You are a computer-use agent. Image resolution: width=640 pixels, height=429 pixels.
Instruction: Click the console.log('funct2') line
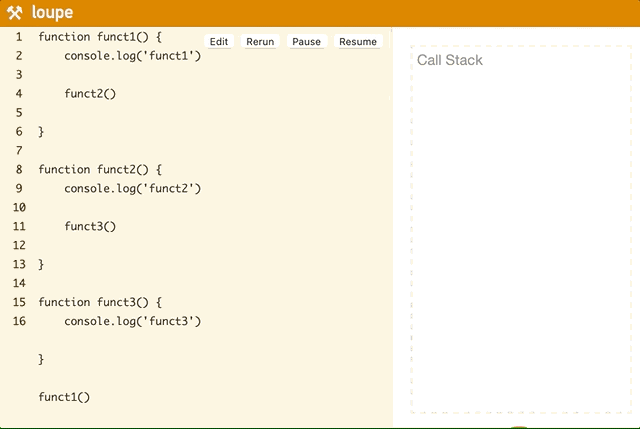coord(133,188)
